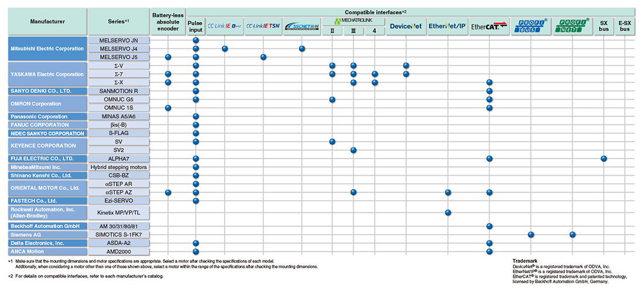Click the PROFINET logo header

[x=572, y=26]
